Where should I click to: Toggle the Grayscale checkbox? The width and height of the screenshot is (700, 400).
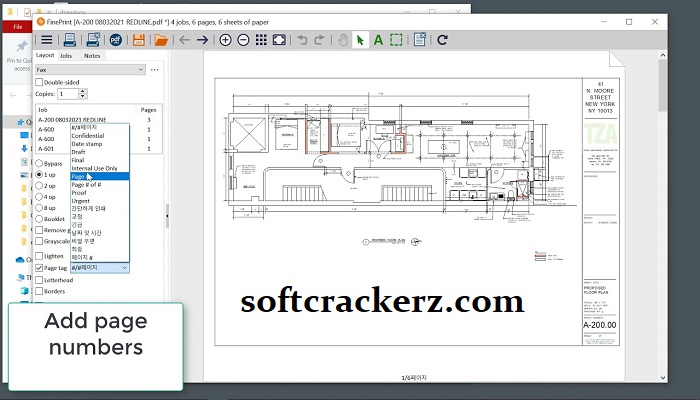39,241
